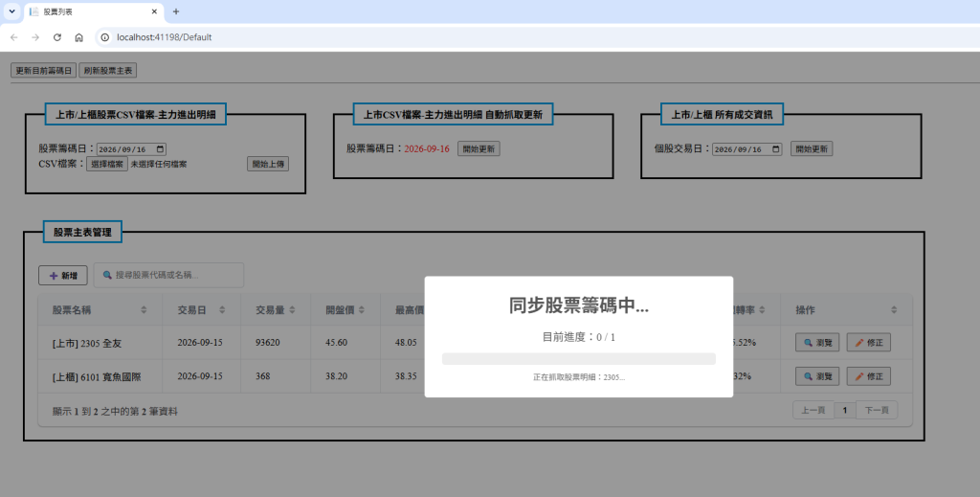Sort by 交易日 column arrows
The image size is (980, 497).
coord(222,310)
